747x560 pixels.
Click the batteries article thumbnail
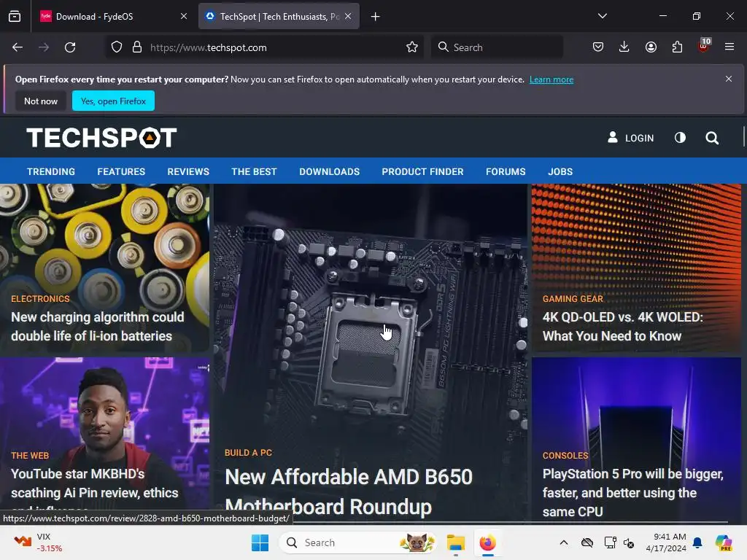[x=104, y=238]
